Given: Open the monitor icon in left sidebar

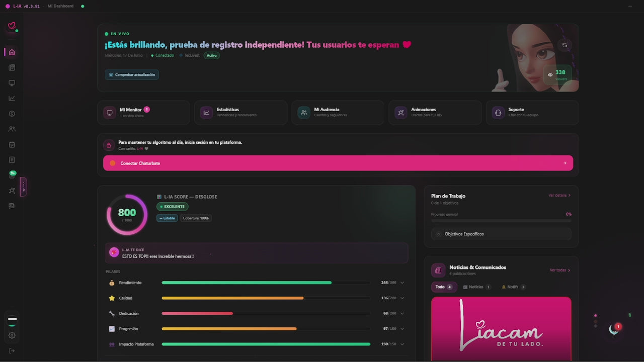Looking at the screenshot, I should [12, 83].
